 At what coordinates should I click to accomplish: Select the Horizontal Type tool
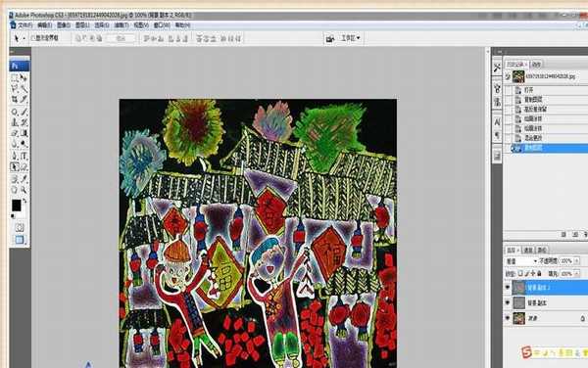(x=24, y=156)
